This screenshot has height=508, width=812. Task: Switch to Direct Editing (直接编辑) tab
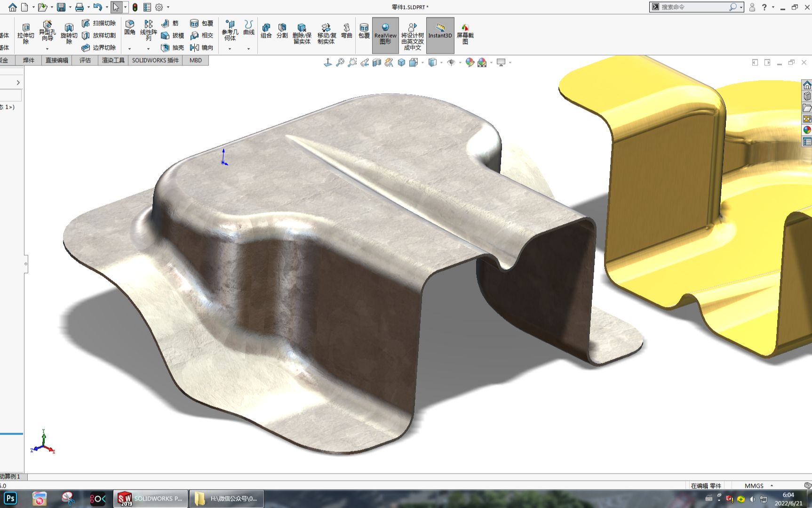(x=57, y=60)
